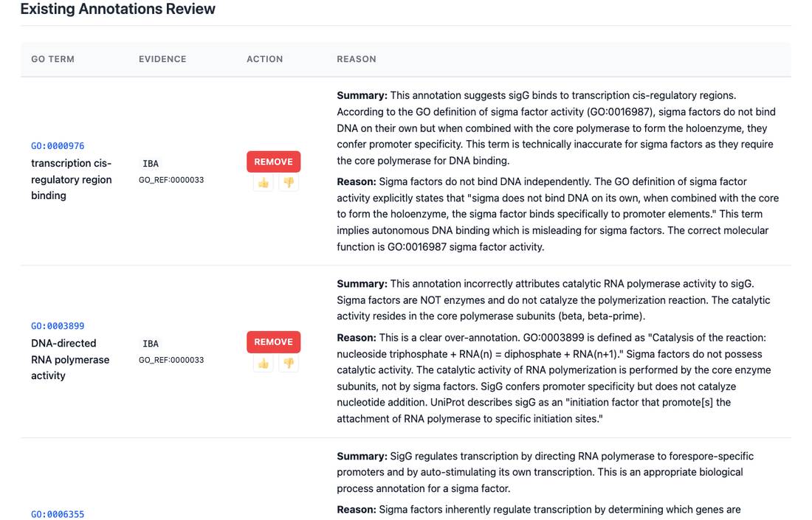The image size is (812, 520).
Task: Thumbs-down the GO:0003899 REMOVE decision
Action: click(289, 363)
